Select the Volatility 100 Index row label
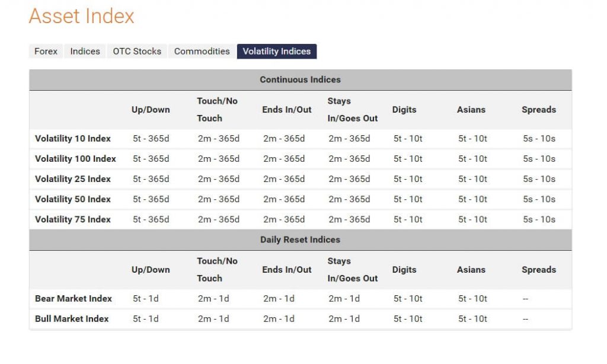Image resolution: width=607 pixels, height=364 pixels. 75,159
